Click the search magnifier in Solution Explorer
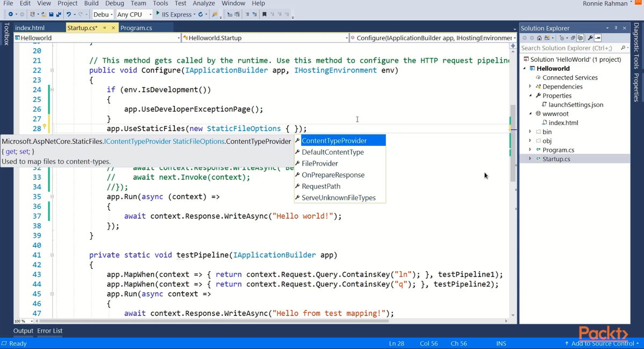This screenshot has height=349, width=644. pyautogui.click(x=623, y=48)
